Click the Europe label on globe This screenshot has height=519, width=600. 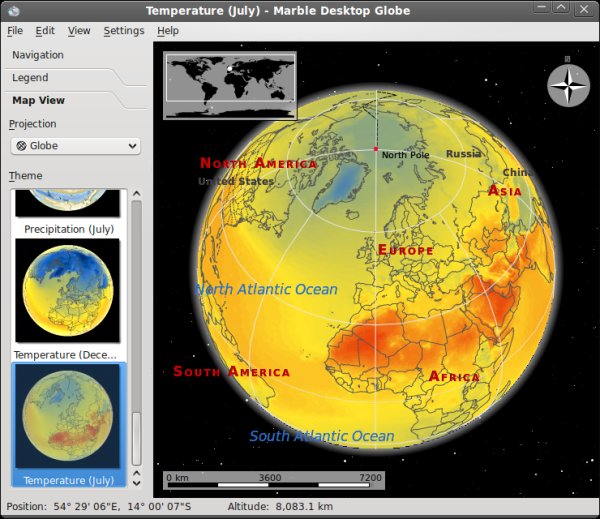tap(406, 250)
